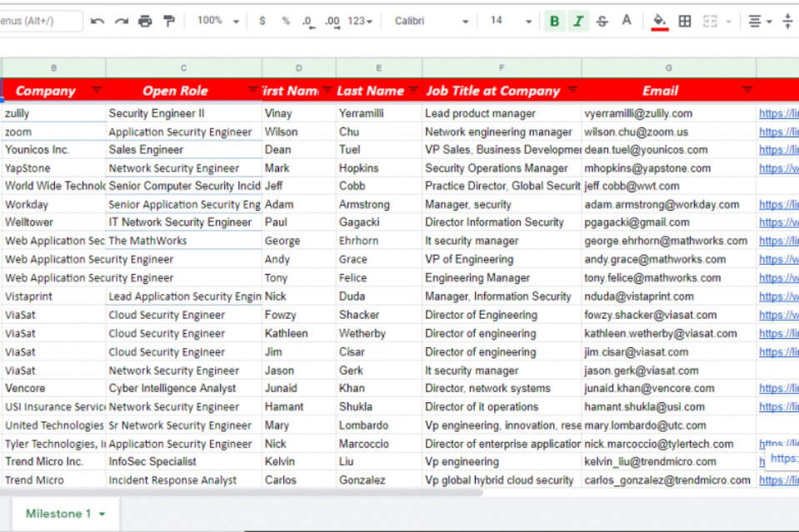Open the more number formats dropdown
This screenshot has width=799, height=532.
point(360,21)
